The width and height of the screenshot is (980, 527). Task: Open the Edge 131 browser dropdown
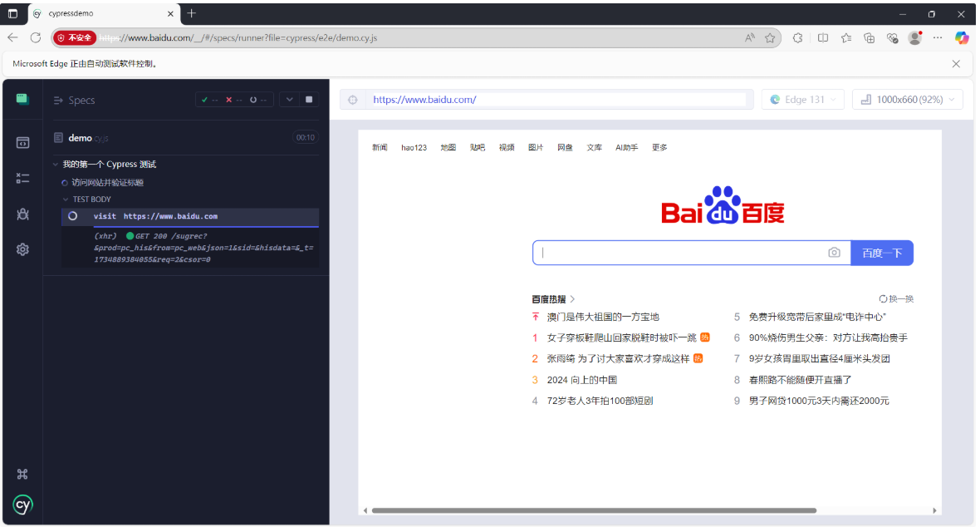point(802,100)
